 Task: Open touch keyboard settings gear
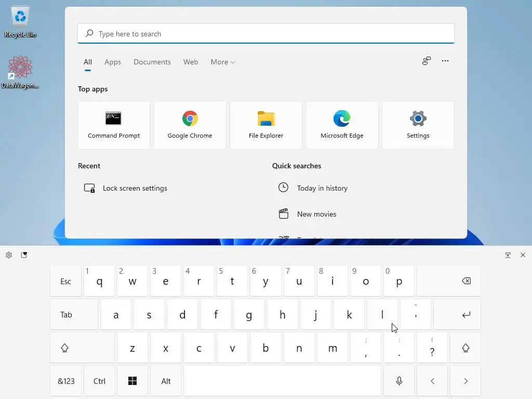pos(9,255)
